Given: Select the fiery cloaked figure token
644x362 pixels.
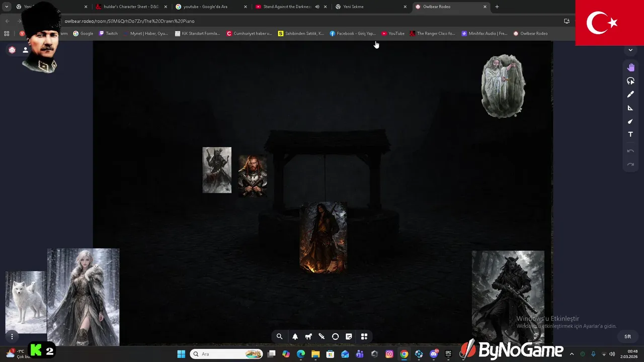Looking at the screenshot, I should click(323, 238).
